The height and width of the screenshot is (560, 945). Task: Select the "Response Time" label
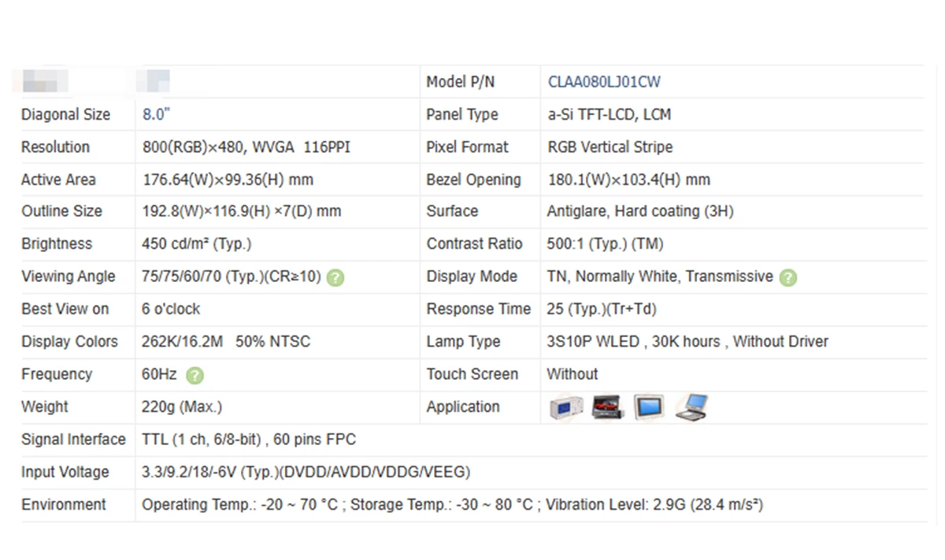click(478, 309)
